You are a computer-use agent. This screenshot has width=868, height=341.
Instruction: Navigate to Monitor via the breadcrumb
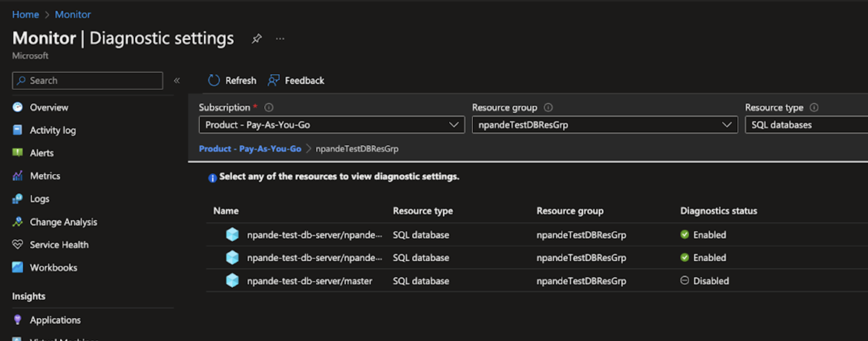(x=73, y=14)
